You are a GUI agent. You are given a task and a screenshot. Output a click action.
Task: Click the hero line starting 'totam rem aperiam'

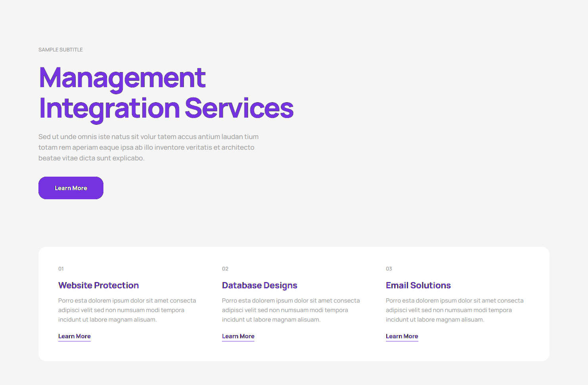(146, 148)
